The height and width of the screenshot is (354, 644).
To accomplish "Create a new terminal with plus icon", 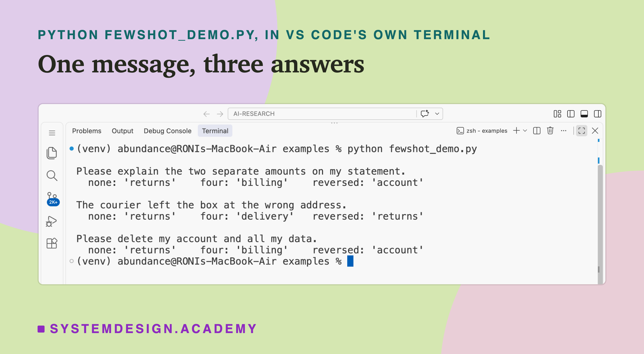I will (x=516, y=131).
